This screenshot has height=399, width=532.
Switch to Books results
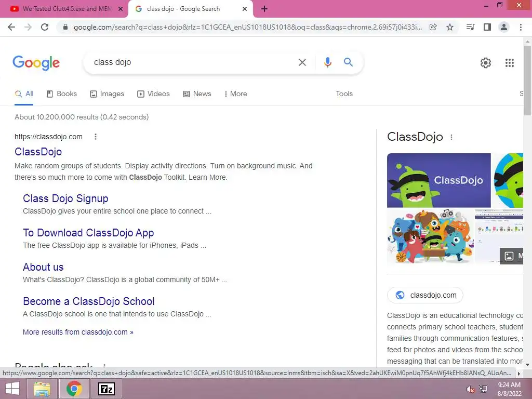62,94
